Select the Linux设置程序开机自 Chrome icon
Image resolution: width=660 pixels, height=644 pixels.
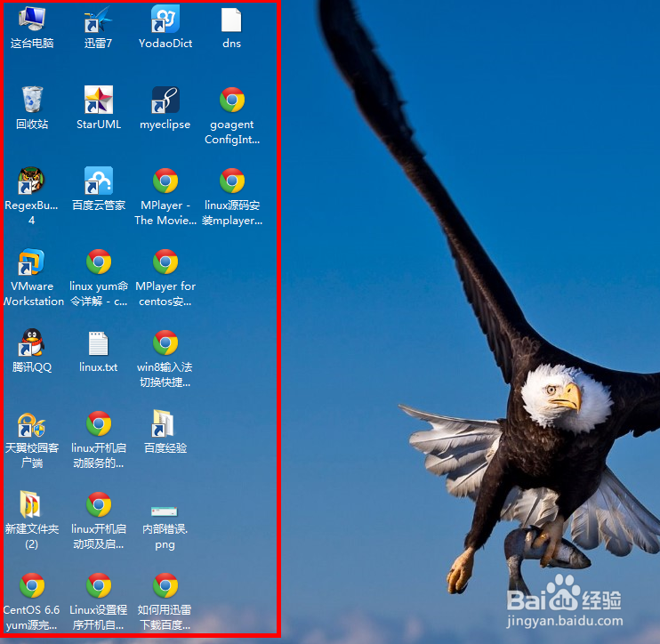coord(99,585)
